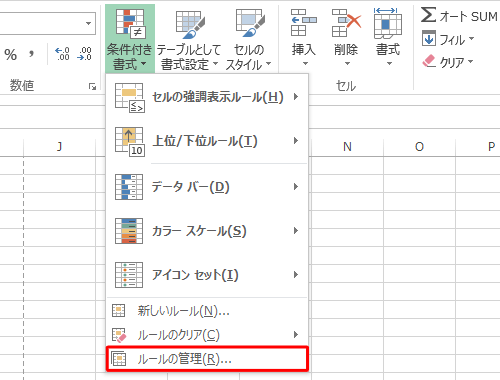Screen dimensions: 500x380
Task: Click the オート SUM sigma icon
Action: [428, 15]
